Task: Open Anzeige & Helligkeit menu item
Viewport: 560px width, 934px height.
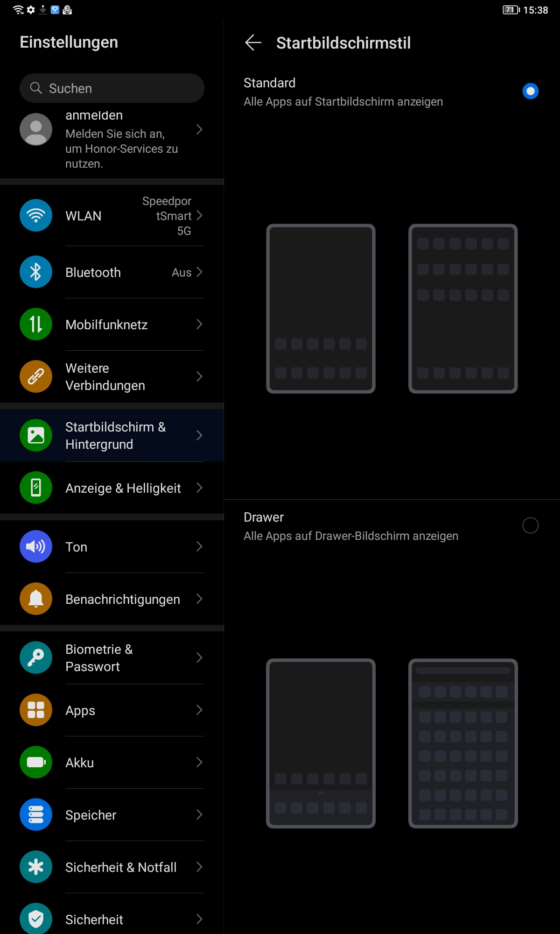Action: pos(112,488)
